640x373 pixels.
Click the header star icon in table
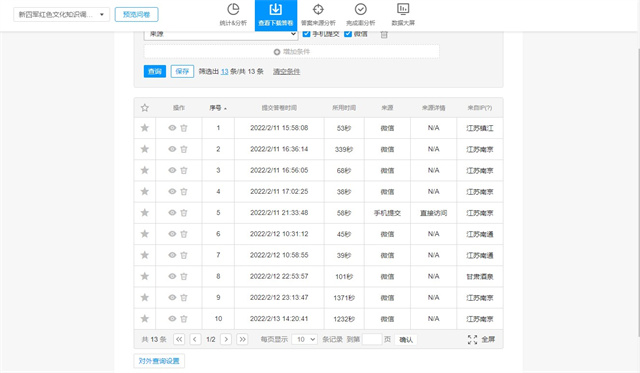click(x=144, y=108)
